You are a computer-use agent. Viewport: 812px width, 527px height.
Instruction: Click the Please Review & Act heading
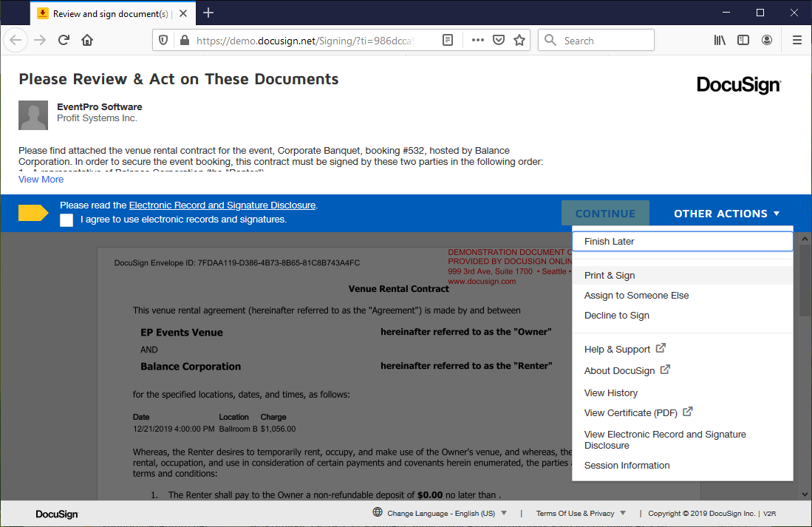179,79
